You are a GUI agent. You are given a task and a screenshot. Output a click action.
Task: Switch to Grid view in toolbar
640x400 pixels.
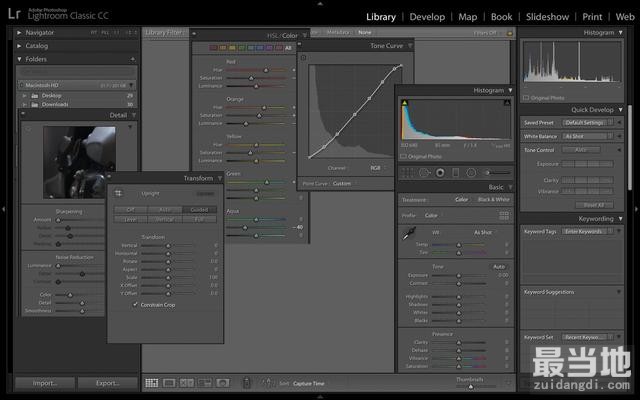tap(151, 383)
